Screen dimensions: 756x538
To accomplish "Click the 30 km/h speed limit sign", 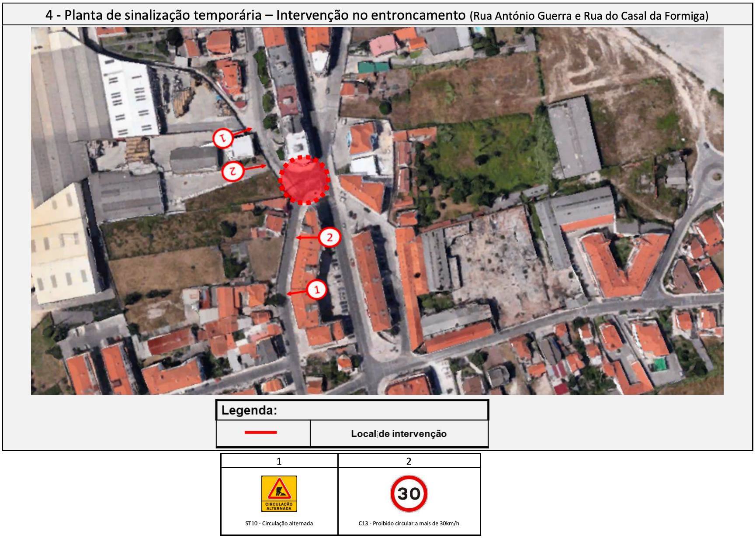I will pos(409,493).
